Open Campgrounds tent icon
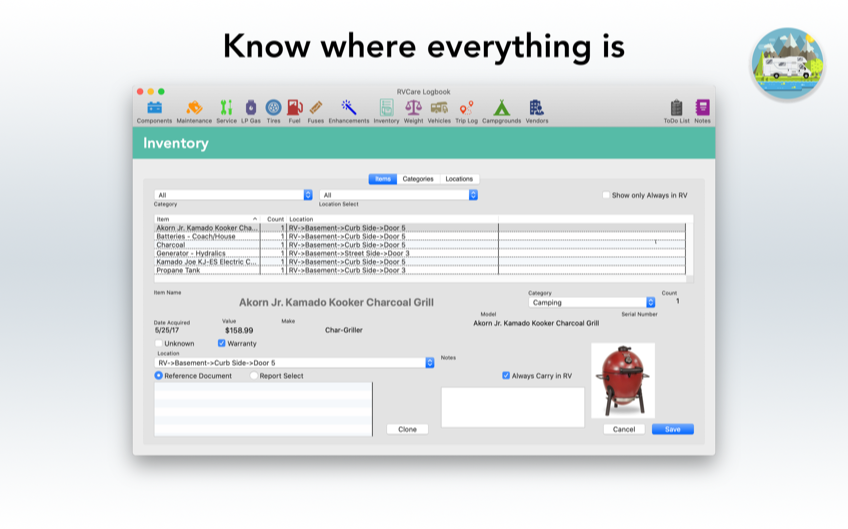This screenshot has width=848, height=529. point(501,108)
